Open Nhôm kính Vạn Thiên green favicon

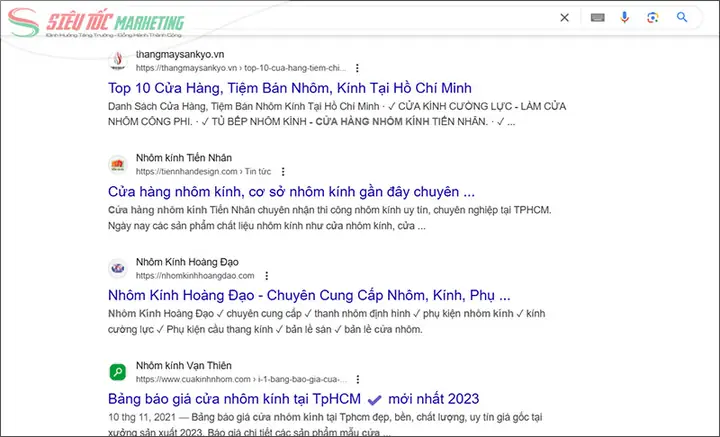118,372
